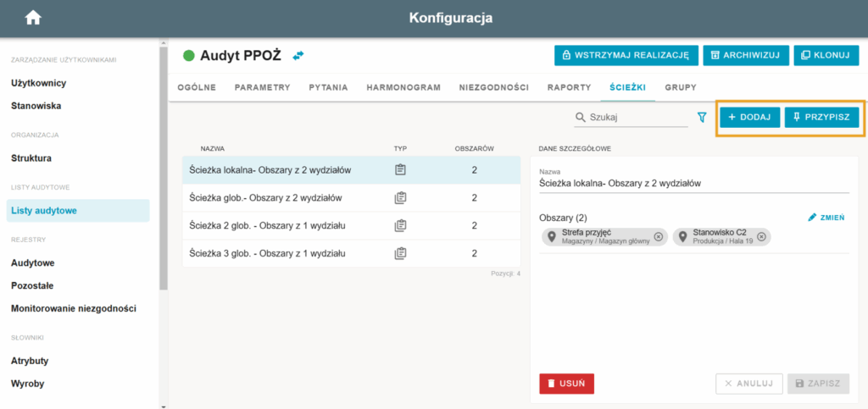Open the Raporty tab
This screenshot has height=409, width=868.
click(x=569, y=87)
